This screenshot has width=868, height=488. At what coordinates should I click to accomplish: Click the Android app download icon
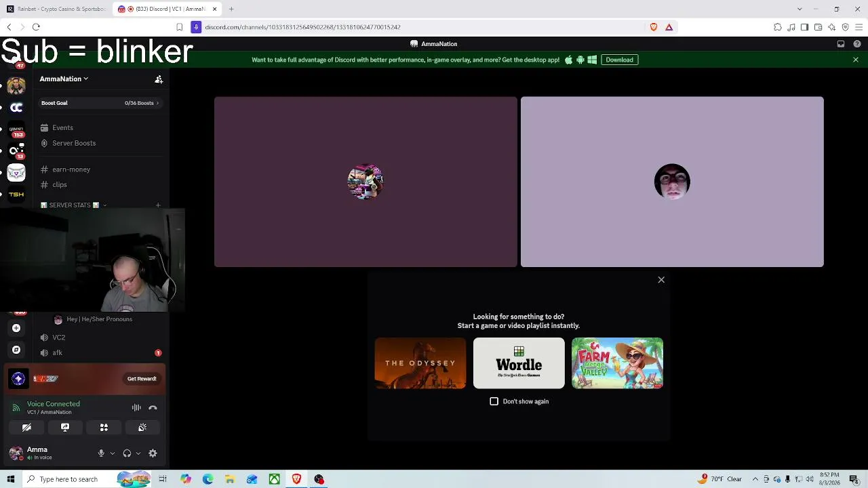(x=580, y=60)
